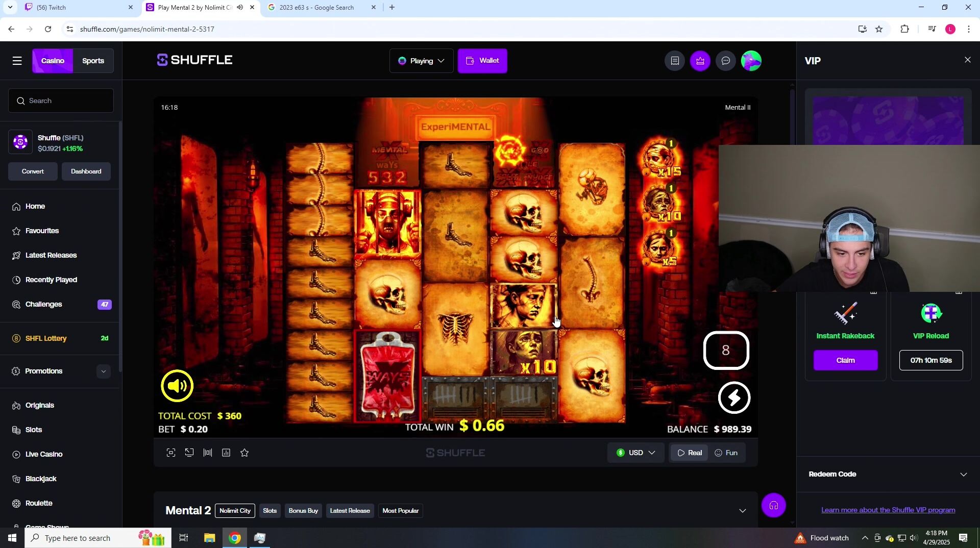Add Mental 2 to favourites star
Screen dimensions: 980x548
244,453
